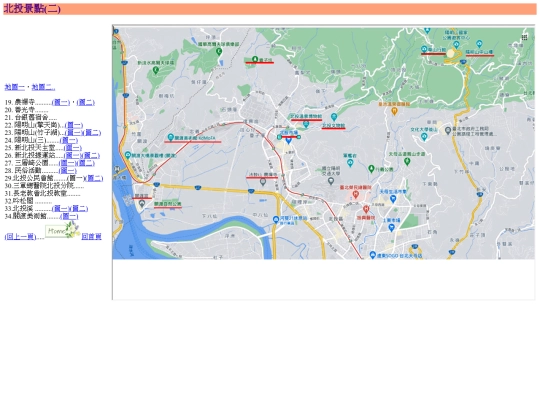Click the teal pin under 北投溫泉博物館

pos(306,124)
